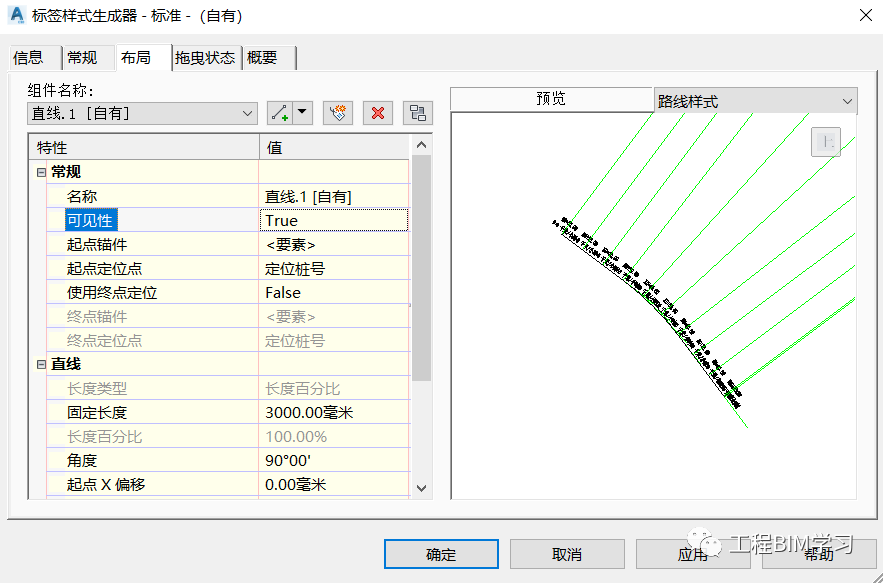This screenshot has width=883, height=583.
Task: Click the True value of 可见性
Action: [x=333, y=220]
